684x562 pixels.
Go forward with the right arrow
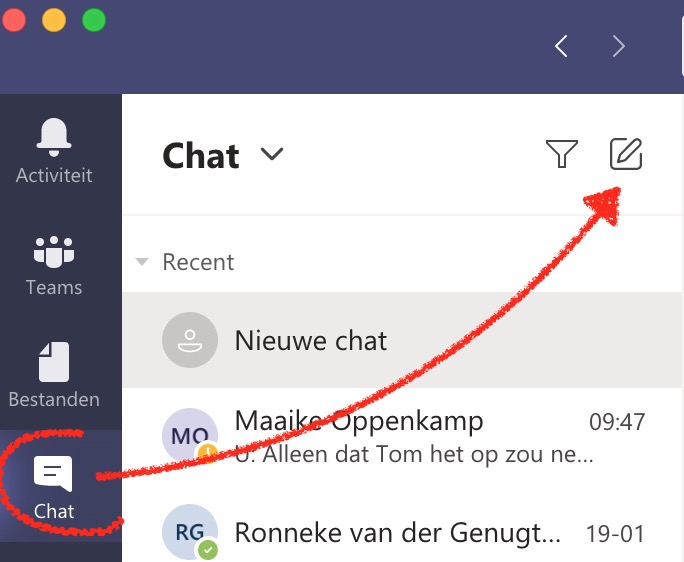[x=619, y=46]
